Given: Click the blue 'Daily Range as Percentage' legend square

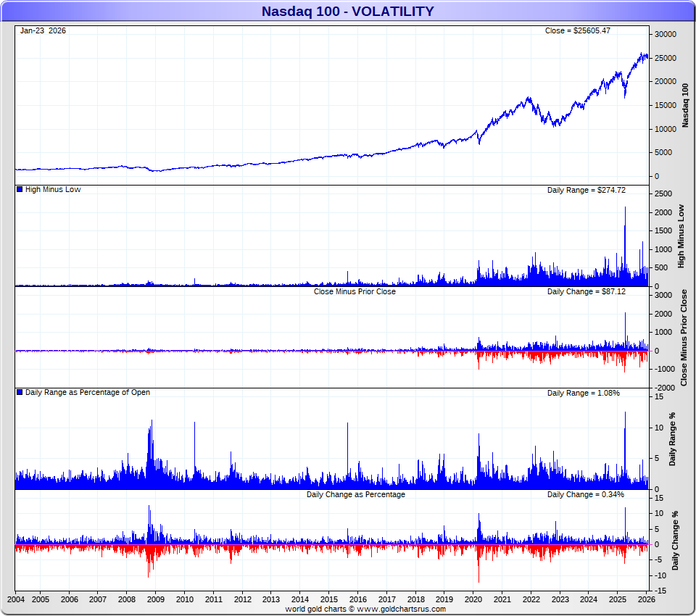Looking at the screenshot, I should tap(20, 392).
